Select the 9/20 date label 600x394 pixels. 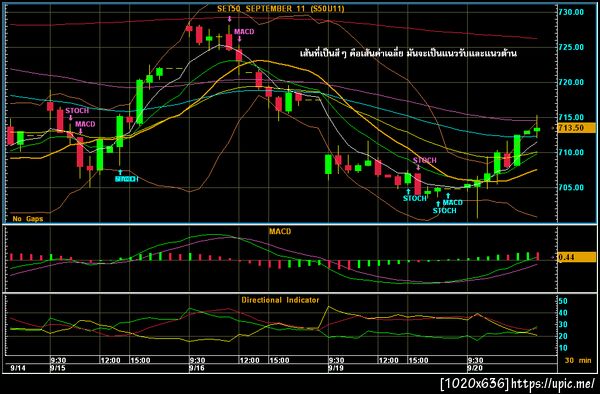pos(475,368)
